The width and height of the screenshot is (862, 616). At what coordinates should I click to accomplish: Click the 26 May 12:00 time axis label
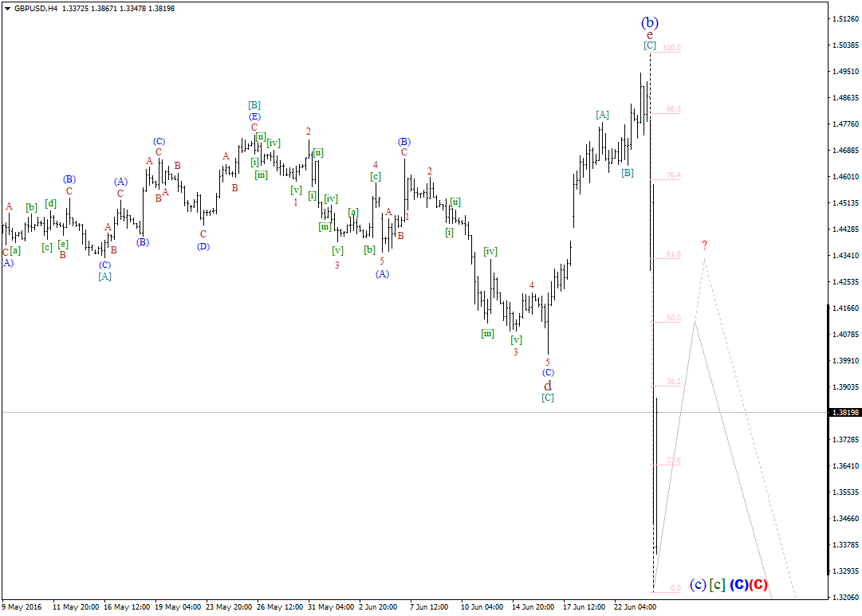click(280, 607)
